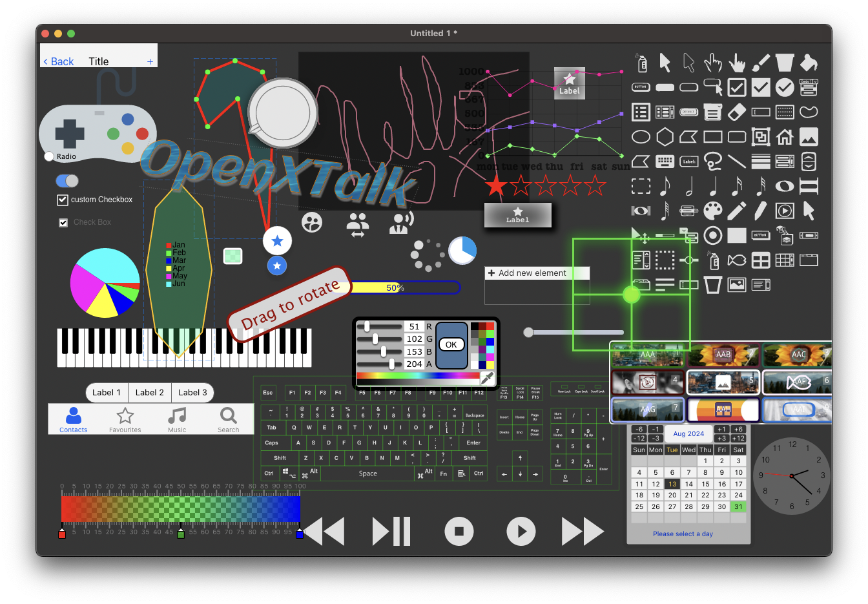Choose the outlined pointing hand browse tool
The width and height of the screenshot is (868, 604).
point(712,63)
